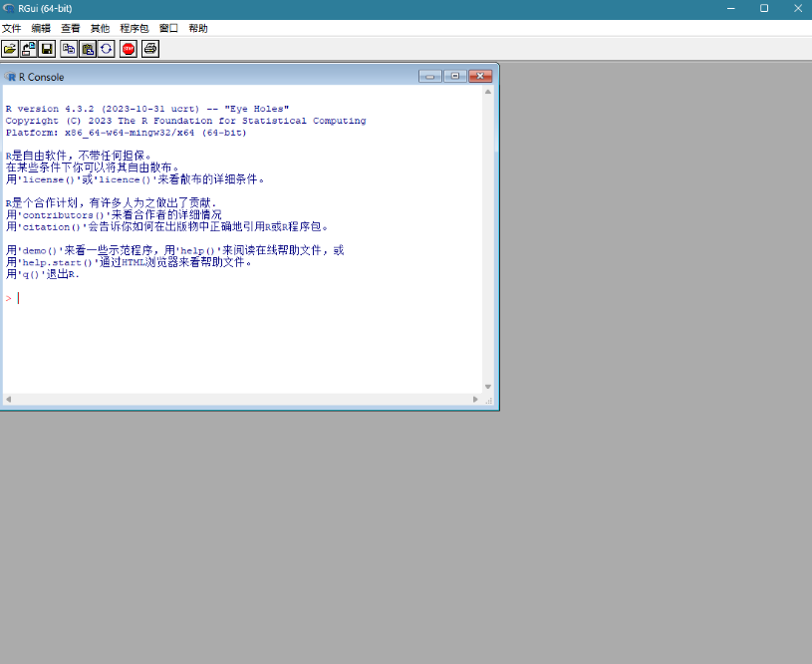Maximize the R Console child window
Screen dimensions: 812x664
[x=455, y=76]
